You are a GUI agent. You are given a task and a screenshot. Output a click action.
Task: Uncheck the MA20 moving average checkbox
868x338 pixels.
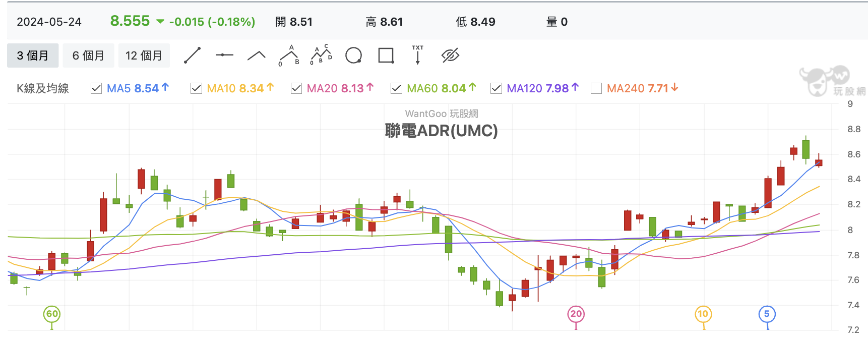(x=296, y=88)
